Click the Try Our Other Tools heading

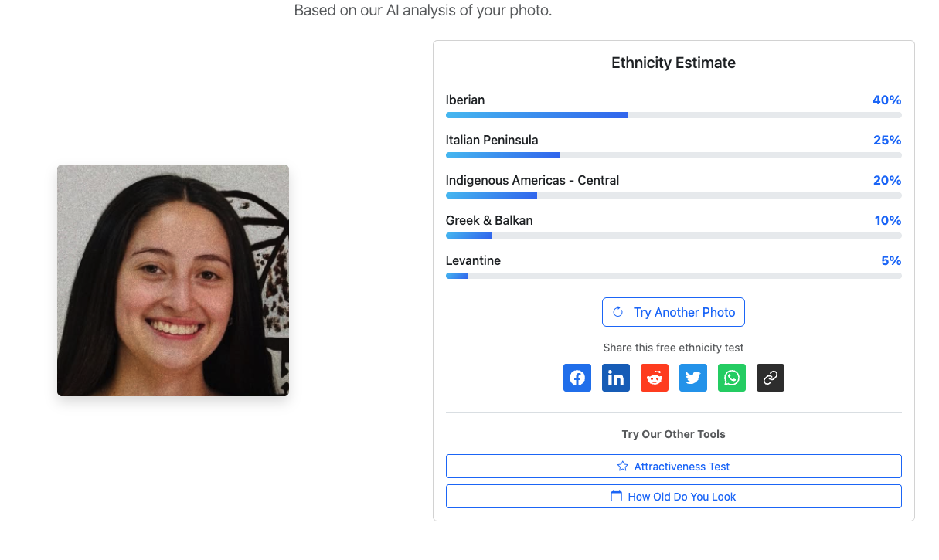pos(673,434)
